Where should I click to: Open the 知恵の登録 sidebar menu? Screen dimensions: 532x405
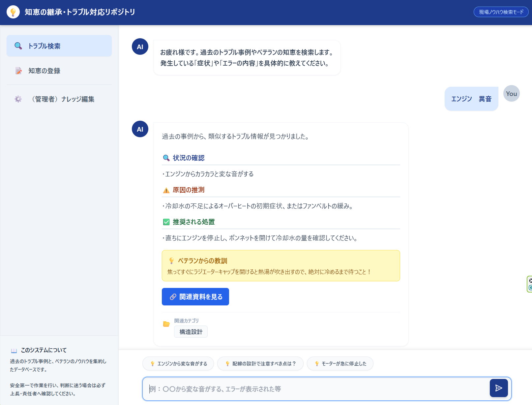59,71
